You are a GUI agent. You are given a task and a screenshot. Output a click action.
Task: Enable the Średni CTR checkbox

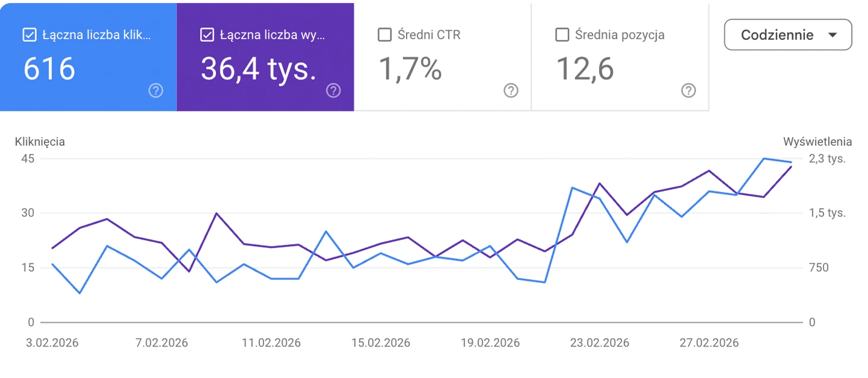click(x=385, y=35)
